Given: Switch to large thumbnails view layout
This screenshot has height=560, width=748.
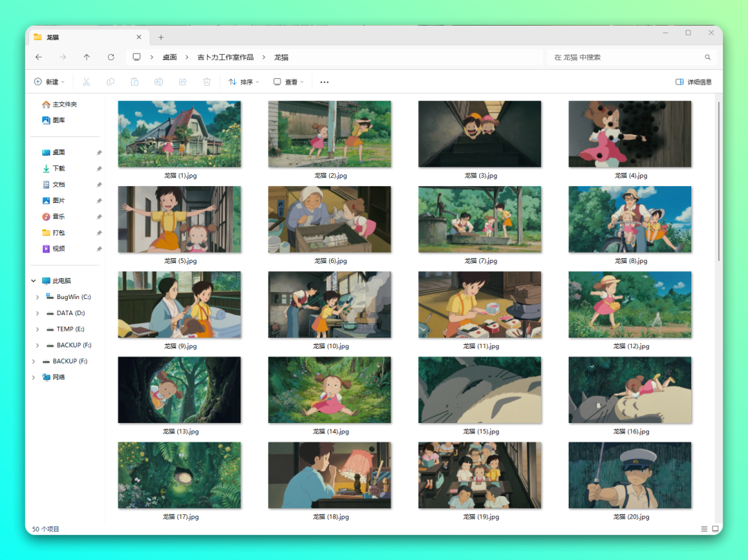Looking at the screenshot, I should tap(715, 529).
